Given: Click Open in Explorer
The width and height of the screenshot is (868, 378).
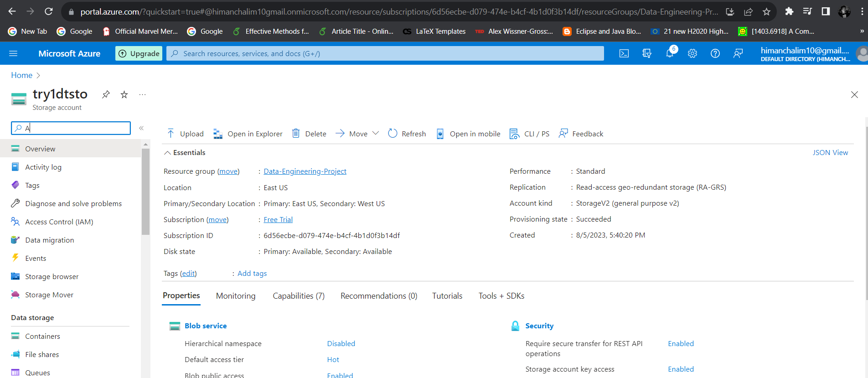Looking at the screenshot, I should (x=248, y=134).
